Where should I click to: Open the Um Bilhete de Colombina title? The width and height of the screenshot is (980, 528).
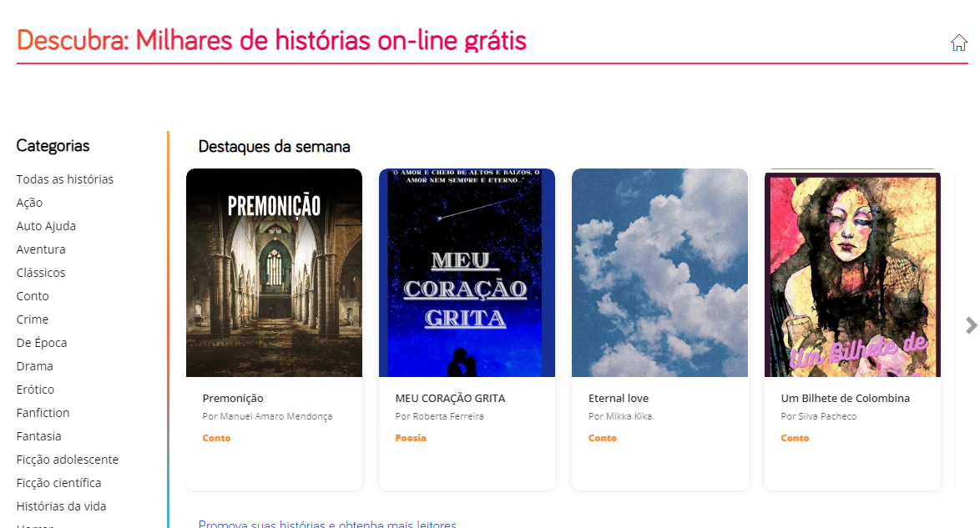pyautogui.click(x=845, y=398)
